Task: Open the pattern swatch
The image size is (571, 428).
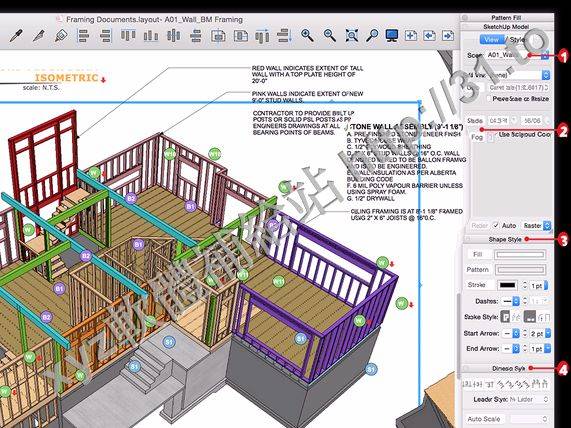Action: click(520, 270)
